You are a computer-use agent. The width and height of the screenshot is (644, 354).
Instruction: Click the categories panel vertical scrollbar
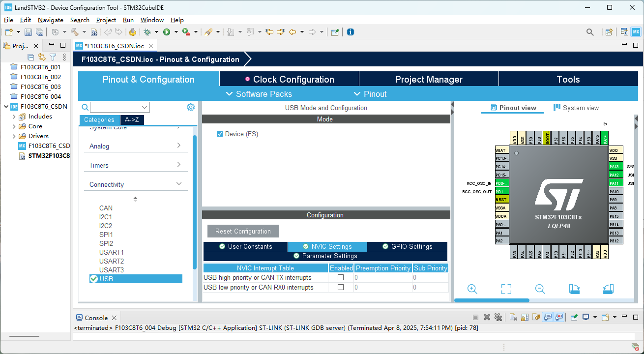(195, 202)
